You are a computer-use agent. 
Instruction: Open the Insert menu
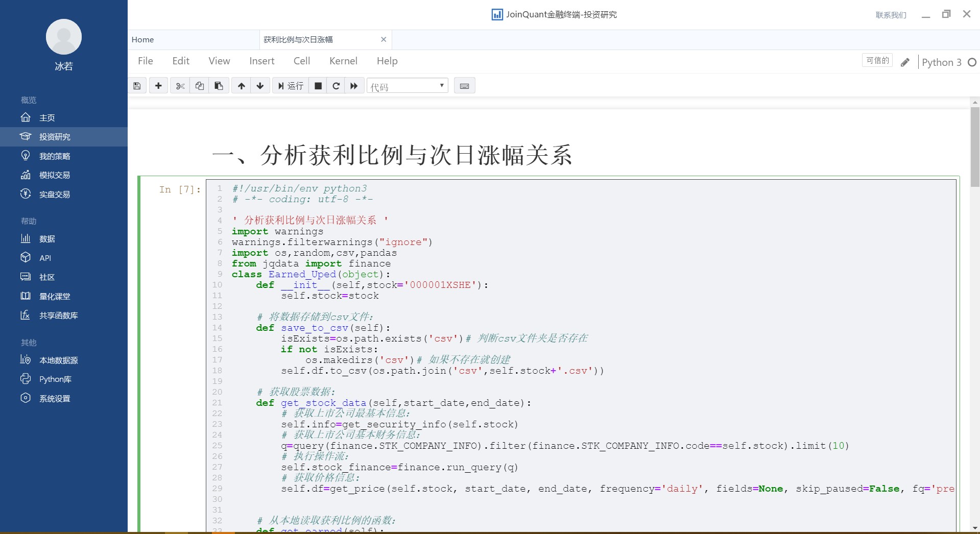pyautogui.click(x=261, y=61)
